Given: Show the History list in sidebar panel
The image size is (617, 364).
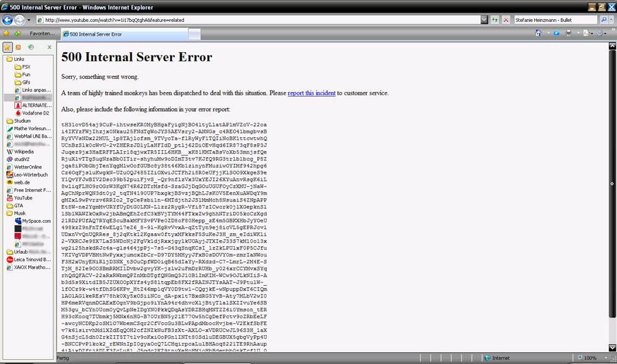Looking at the screenshot, I should 31,47.
